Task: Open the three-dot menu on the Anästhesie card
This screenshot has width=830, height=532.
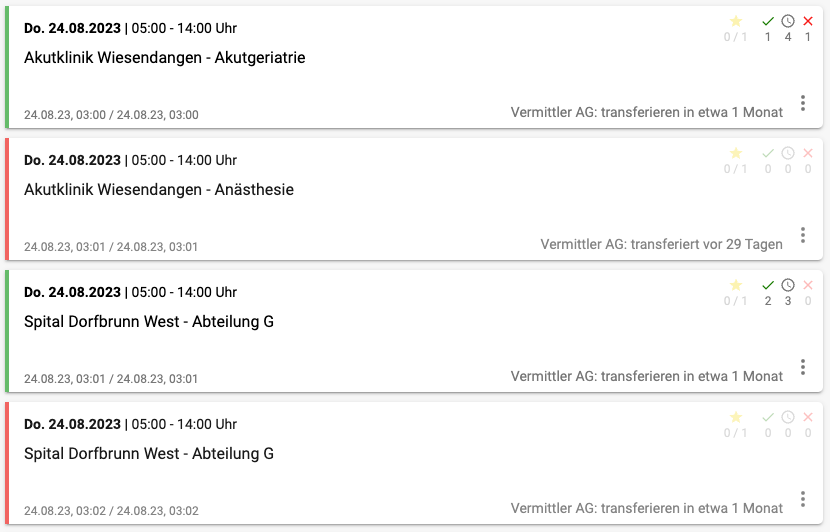Action: [803, 235]
